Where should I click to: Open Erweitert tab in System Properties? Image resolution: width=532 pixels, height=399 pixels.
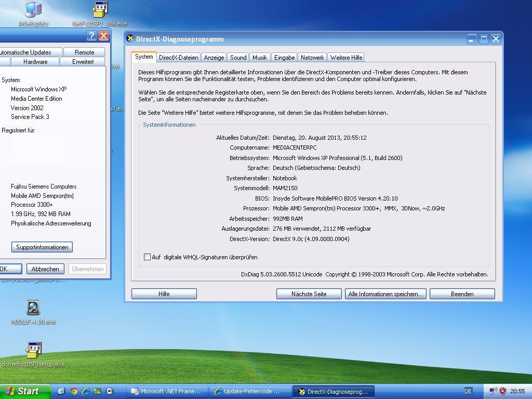point(83,62)
